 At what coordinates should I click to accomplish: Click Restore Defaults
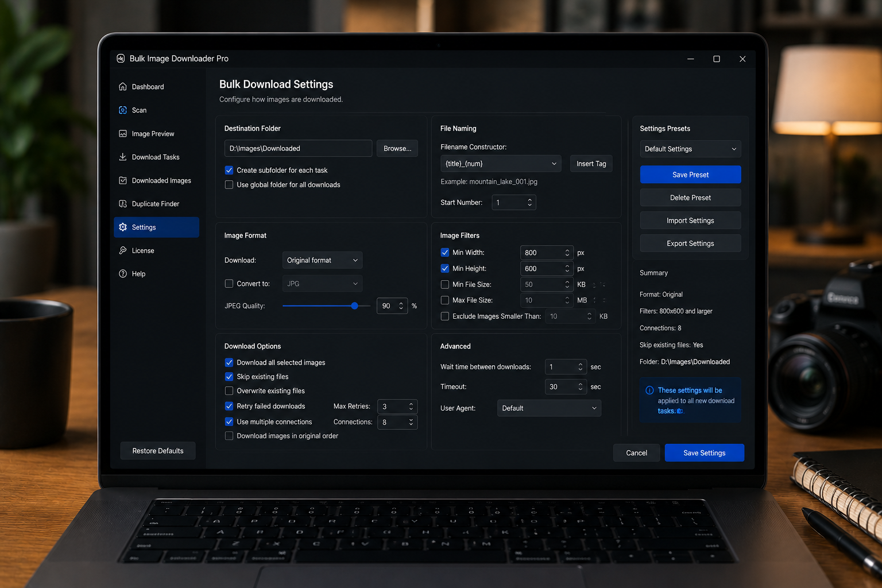pyautogui.click(x=158, y=451)
